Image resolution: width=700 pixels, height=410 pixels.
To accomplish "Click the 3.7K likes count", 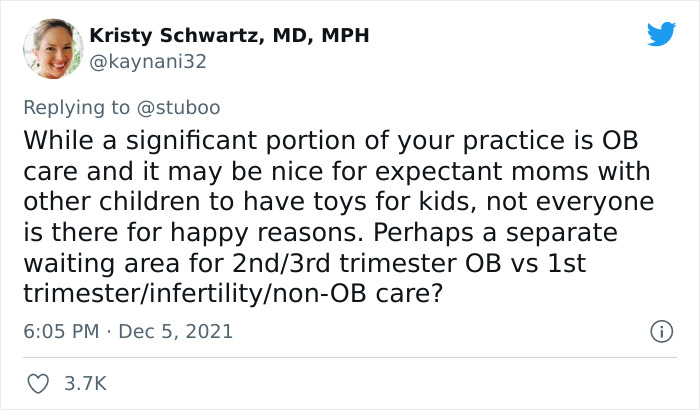I will click(x=83, y=382).
